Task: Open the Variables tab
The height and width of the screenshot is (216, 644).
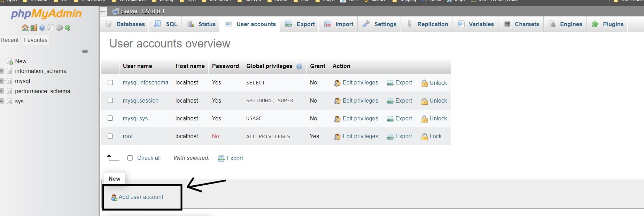Action: pos(476,24)
